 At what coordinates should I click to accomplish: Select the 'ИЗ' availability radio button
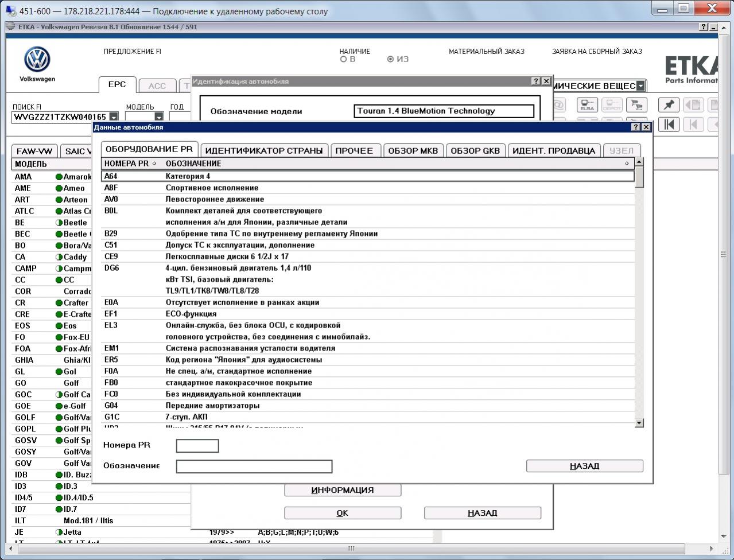tap(391, 59)
